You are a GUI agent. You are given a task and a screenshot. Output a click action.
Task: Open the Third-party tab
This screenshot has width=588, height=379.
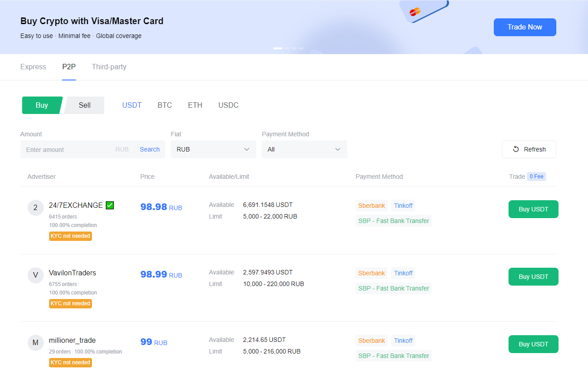coord(109,67)
